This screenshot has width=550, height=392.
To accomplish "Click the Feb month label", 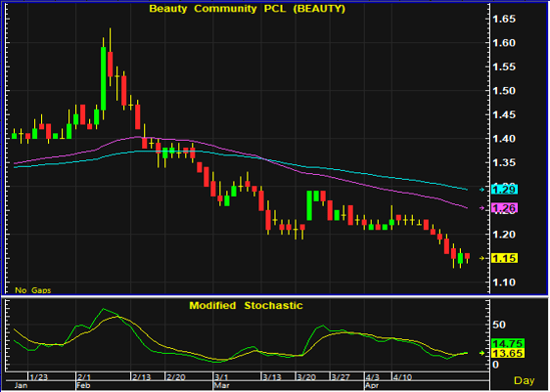I will pos(83,386).
